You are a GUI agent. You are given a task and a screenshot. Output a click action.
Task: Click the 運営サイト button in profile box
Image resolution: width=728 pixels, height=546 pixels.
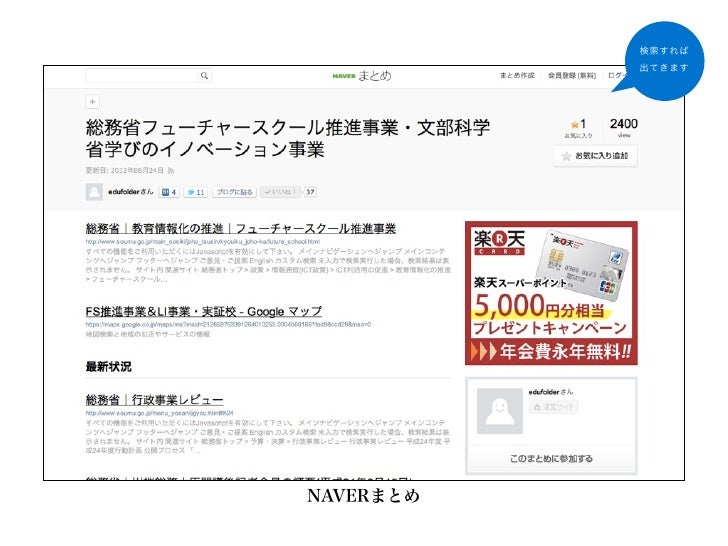click(553, 407)
